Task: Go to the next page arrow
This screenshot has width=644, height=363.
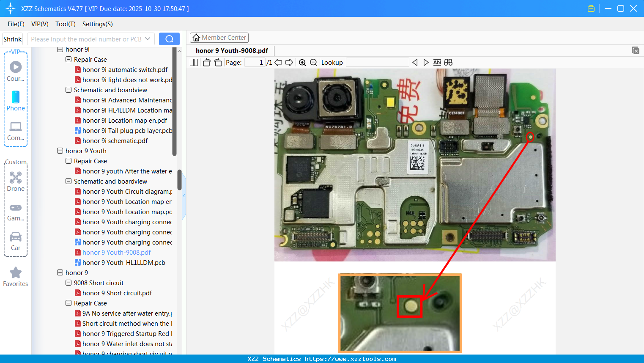Action: (289, 63)
